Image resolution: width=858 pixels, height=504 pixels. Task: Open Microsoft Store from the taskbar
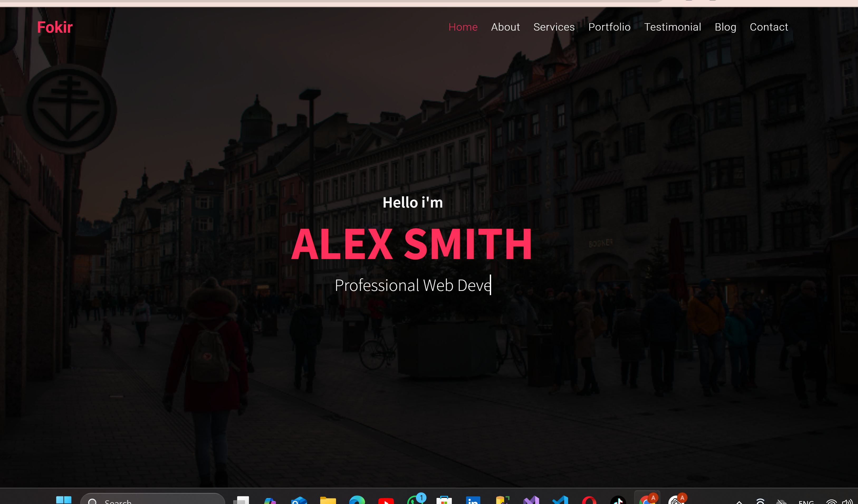[444, 500]
